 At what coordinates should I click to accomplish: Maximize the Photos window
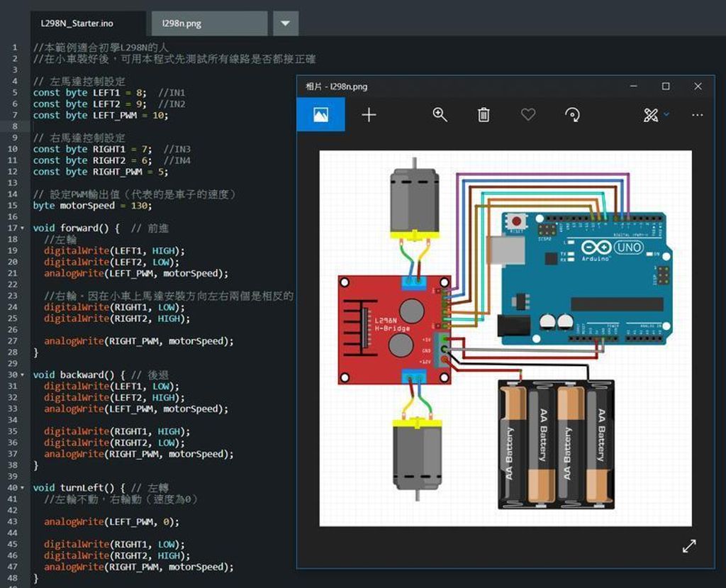666,87
